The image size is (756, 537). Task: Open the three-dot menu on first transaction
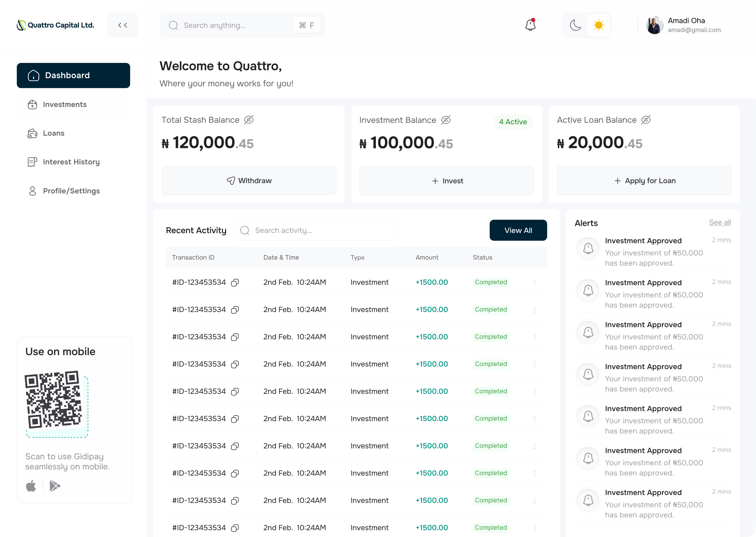pos(535,283)
